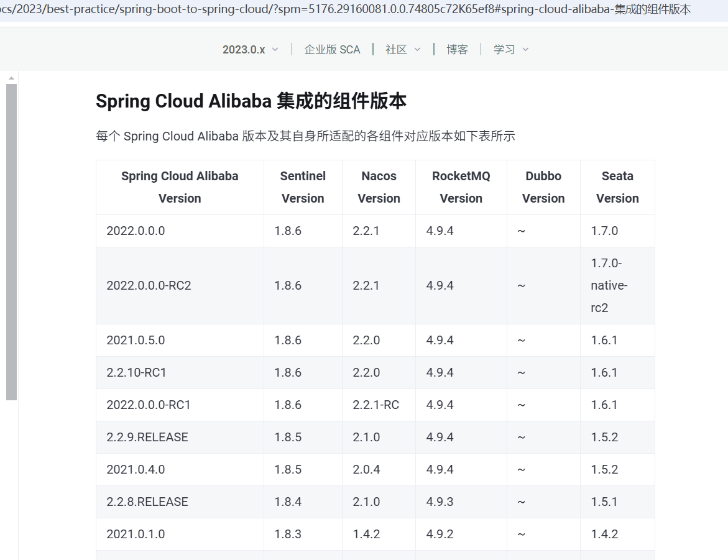Screen dimensions: 728x560
Task: Go to the 博客 blog page
Action: click(457, 50)
